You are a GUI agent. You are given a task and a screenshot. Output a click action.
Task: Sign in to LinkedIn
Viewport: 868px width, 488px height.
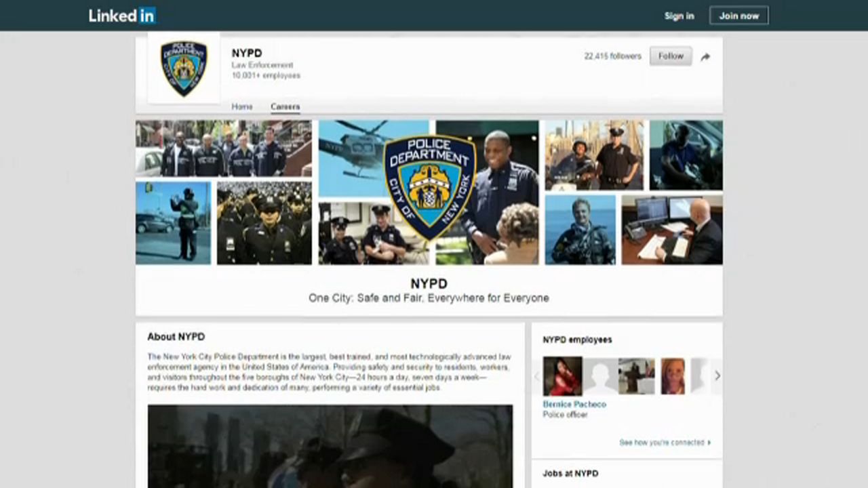pos(679,16)
